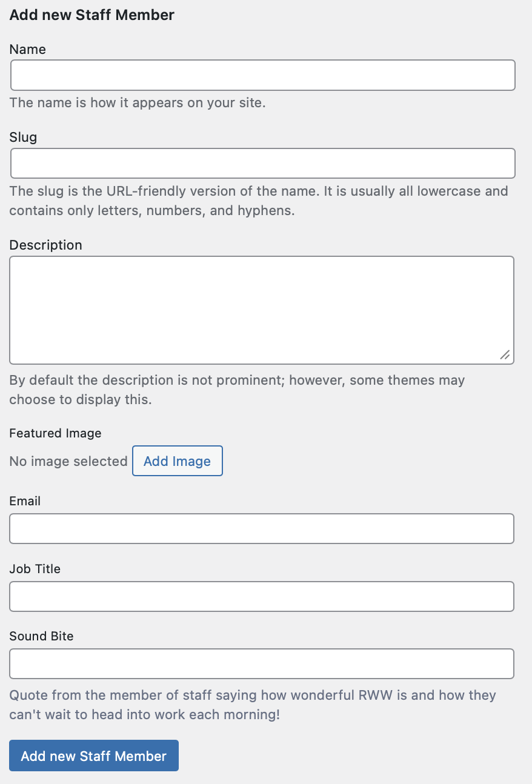Click the Description field label

point(46,245)
